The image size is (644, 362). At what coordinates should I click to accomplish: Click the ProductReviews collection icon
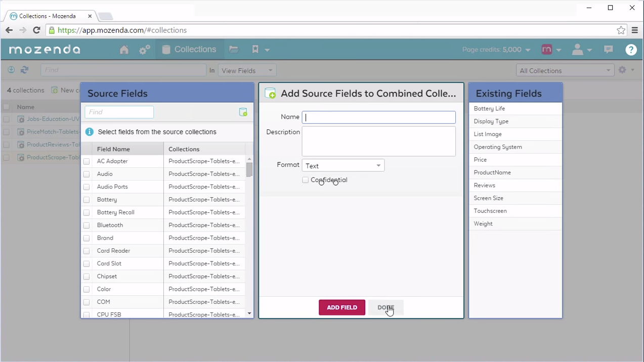21,145
